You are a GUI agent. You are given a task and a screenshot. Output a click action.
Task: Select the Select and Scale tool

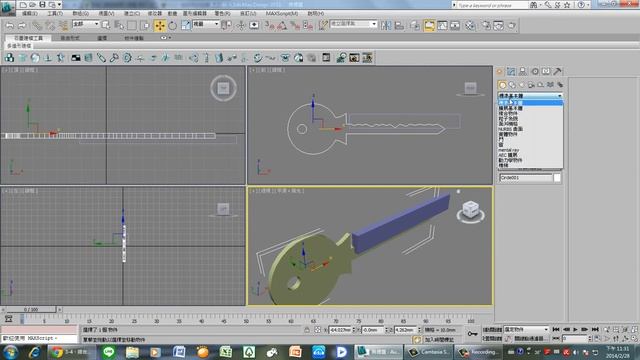pyautogui.click(x=186, y=26)
